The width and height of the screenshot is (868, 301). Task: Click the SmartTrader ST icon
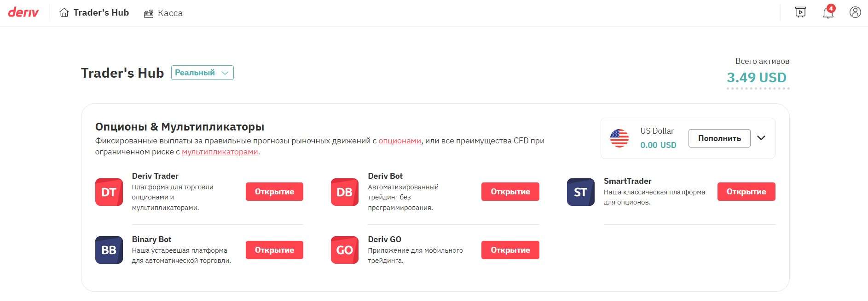pos(581,192)
